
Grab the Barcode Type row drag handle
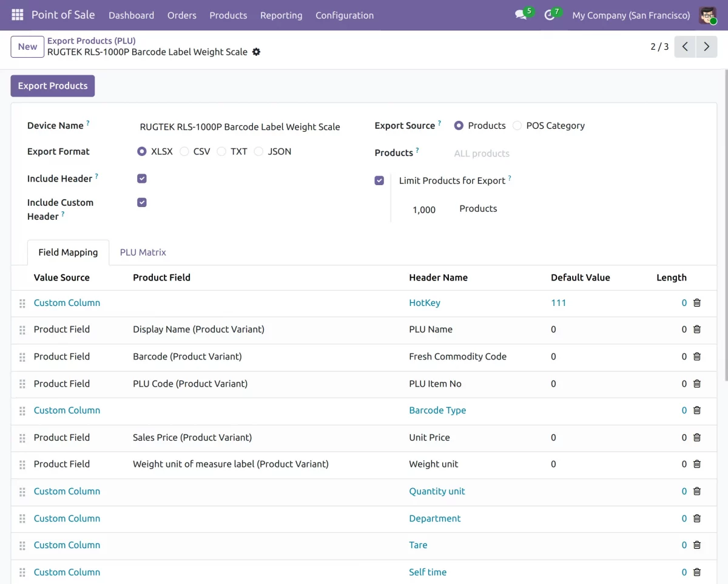coord(22,411)
